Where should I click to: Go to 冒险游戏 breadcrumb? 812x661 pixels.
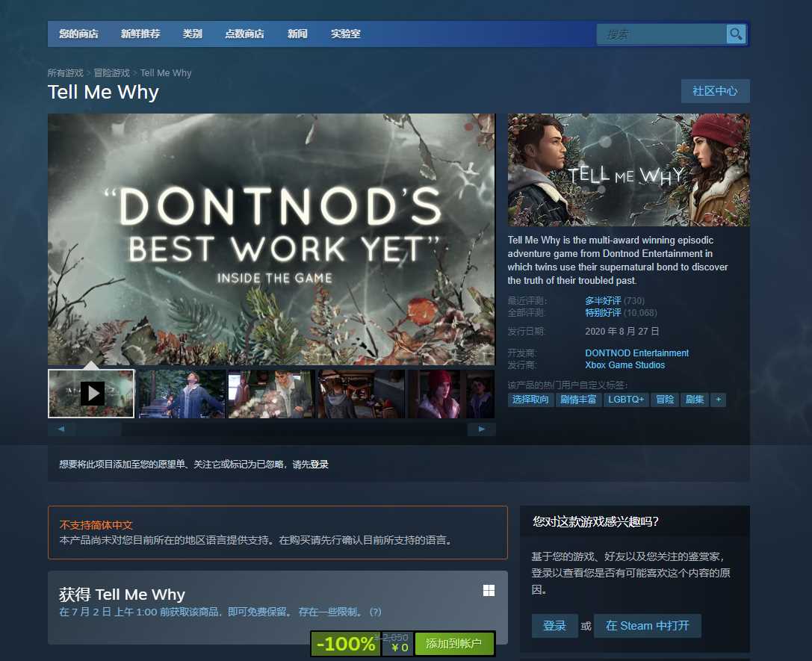111,73
